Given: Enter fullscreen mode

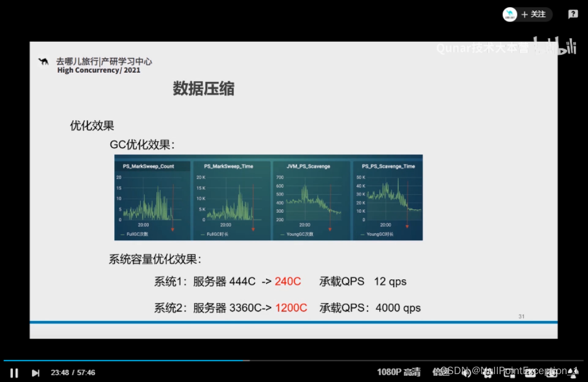Looking at the screenshot, I should (x=573, y=372).
